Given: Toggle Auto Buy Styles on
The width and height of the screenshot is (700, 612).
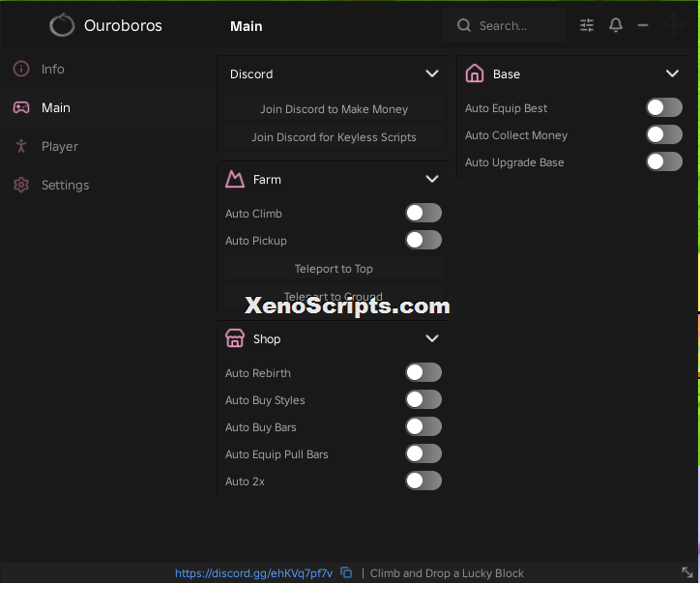Looking at the screenshot, I should click(x=423, y=399).
